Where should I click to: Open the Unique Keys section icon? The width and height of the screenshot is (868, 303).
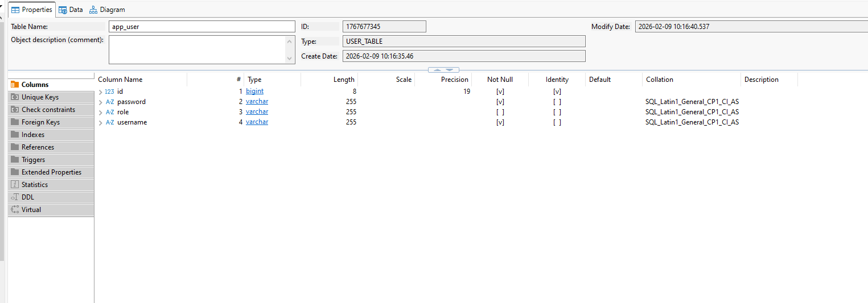(x=15, y=97)
